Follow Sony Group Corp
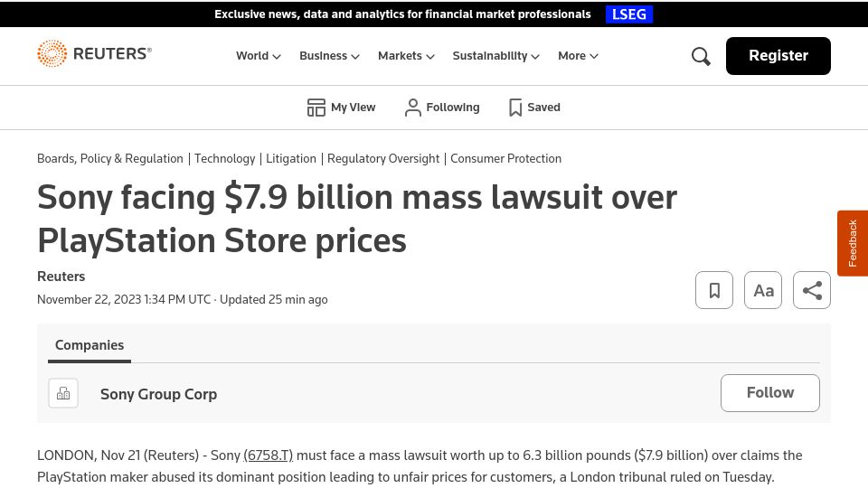The width and height of the screenshot is (868, 488). coord(770,393)
